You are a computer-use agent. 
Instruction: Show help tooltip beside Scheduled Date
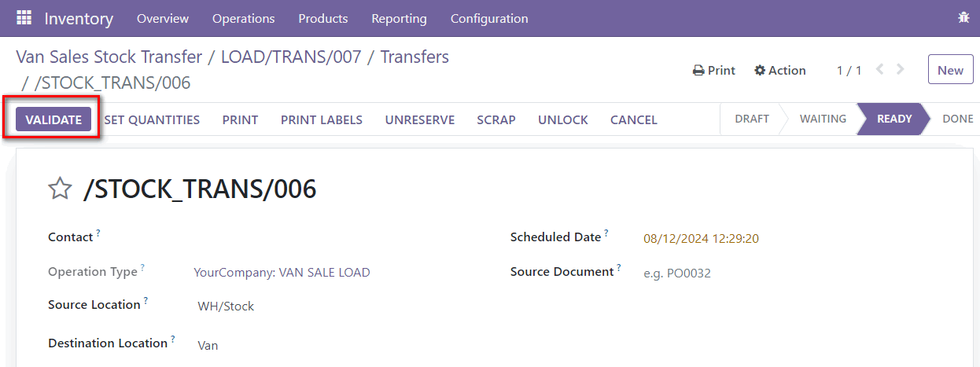click(606, 233)
